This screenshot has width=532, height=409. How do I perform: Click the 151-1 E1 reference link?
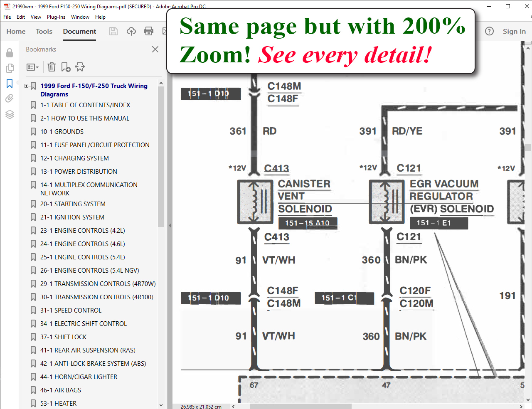439,223
